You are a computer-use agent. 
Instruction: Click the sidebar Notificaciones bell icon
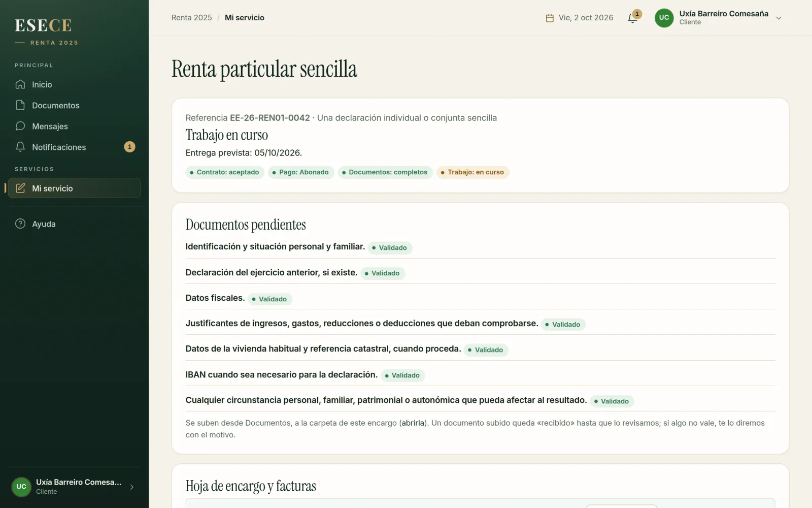click(x=20, y=147)
